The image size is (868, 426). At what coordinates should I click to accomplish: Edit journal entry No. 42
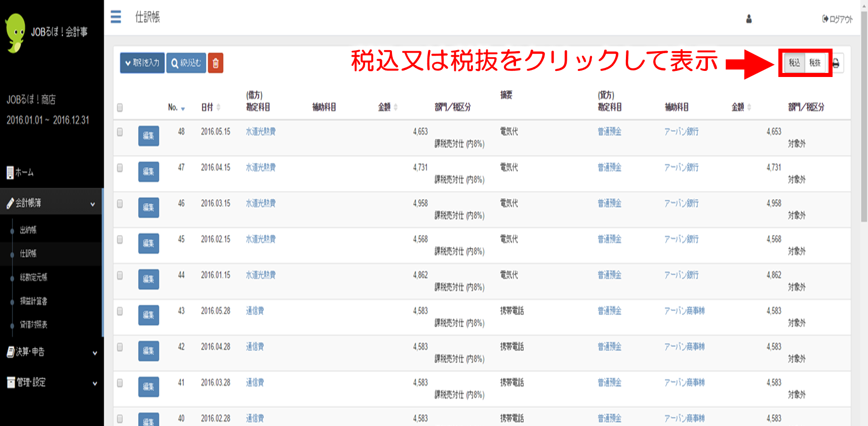[x=148, y=351]
